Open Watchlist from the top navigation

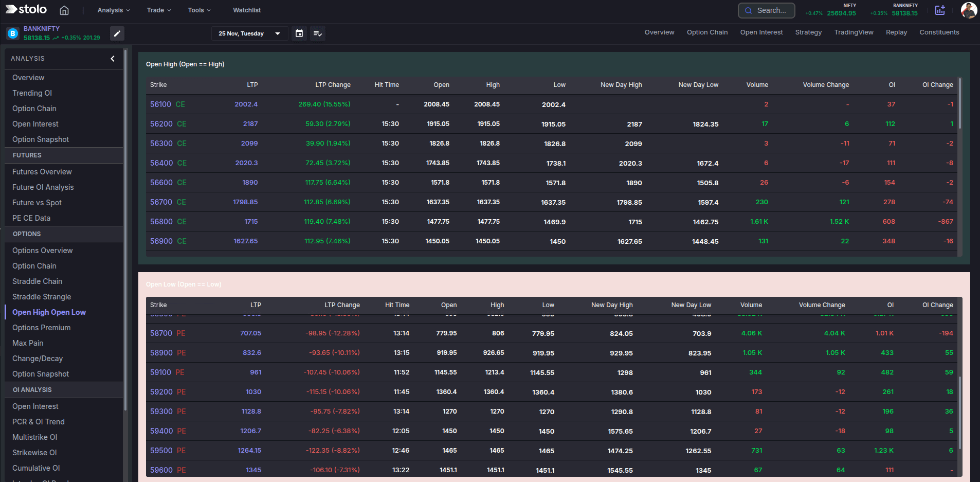click(247, 10)
